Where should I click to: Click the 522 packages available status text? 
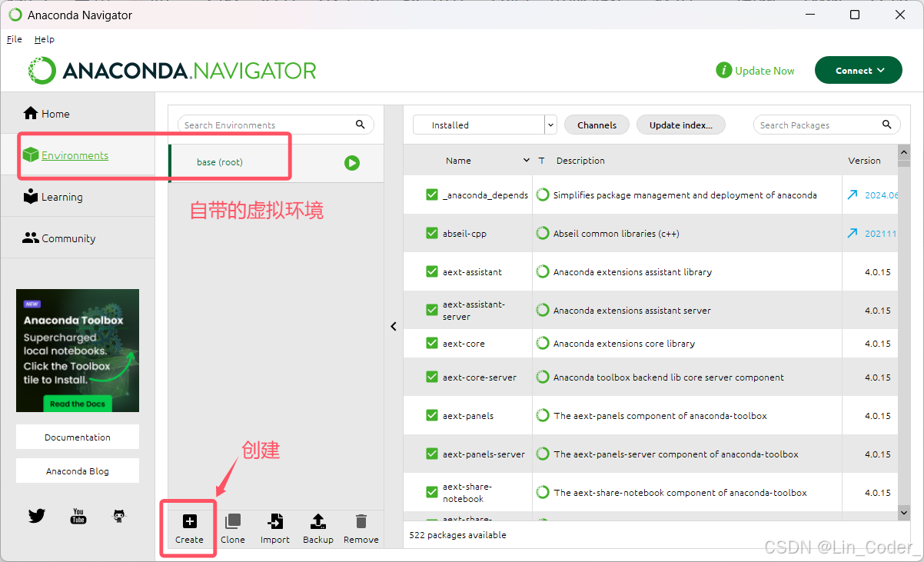click(457, 535)
